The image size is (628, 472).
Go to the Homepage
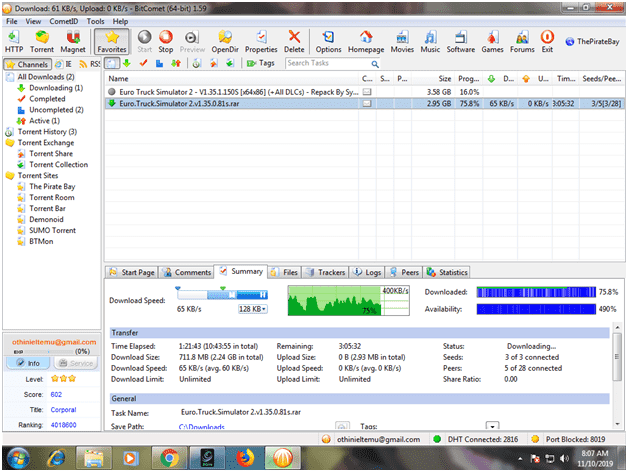(366, 42)
